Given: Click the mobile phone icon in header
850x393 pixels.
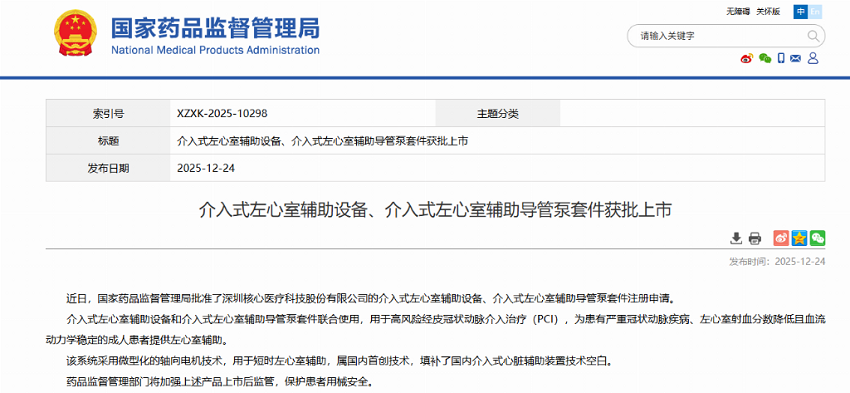Looking at the screenshot, I should pyautogui.click(x=781, y=59).
